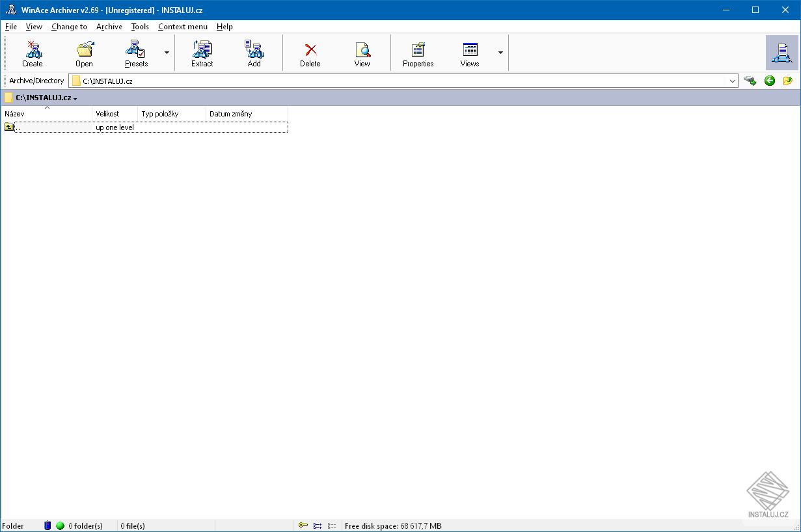Click the folder icon in the C:\INSTALUJ.cz header
The width and height of the screenshot is (801, 532).
point(8,98)
